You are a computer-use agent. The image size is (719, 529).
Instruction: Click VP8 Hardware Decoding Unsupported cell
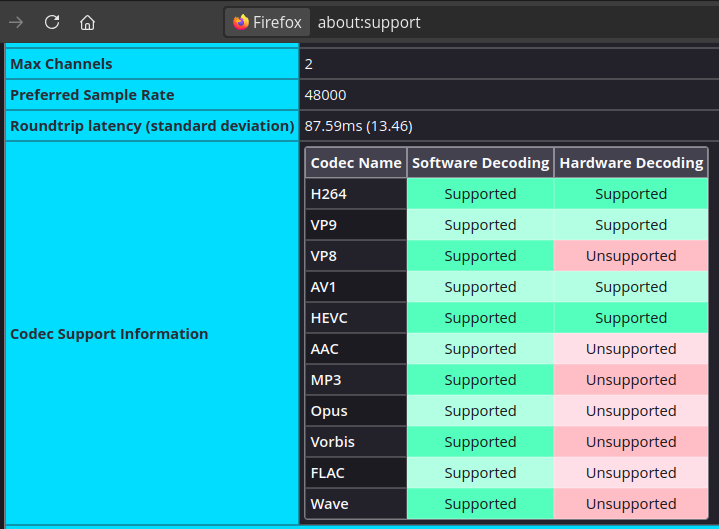pos(631,256)
